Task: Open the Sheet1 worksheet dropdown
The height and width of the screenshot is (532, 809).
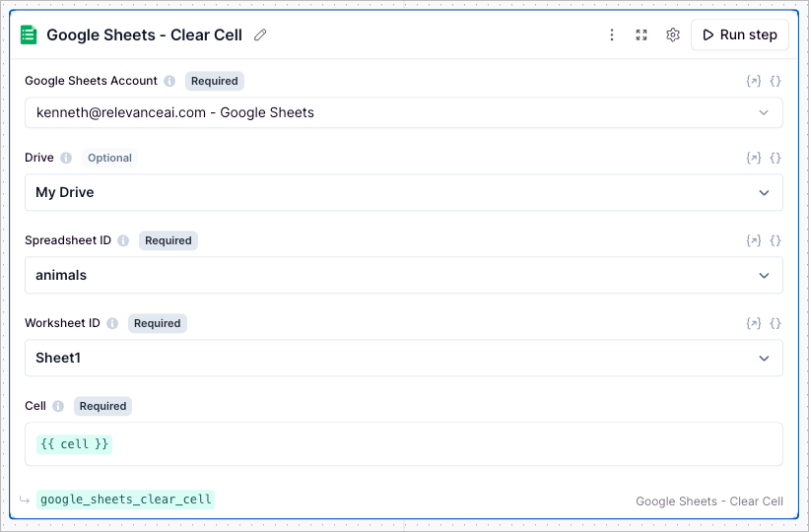Action: click(x=403, y=358)
